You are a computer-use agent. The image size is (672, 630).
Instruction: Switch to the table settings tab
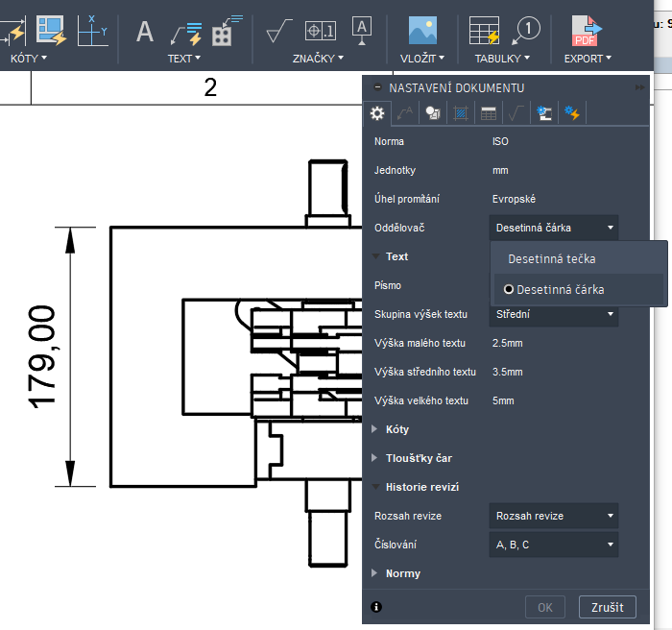click(489, 113)
